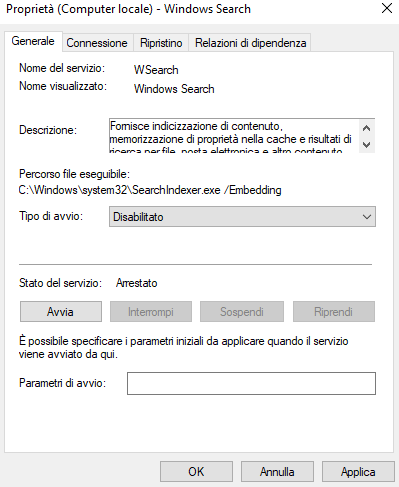Click inside the Parametri di avvio field
The width and height of the screenshot is (399, 487).
251,383
